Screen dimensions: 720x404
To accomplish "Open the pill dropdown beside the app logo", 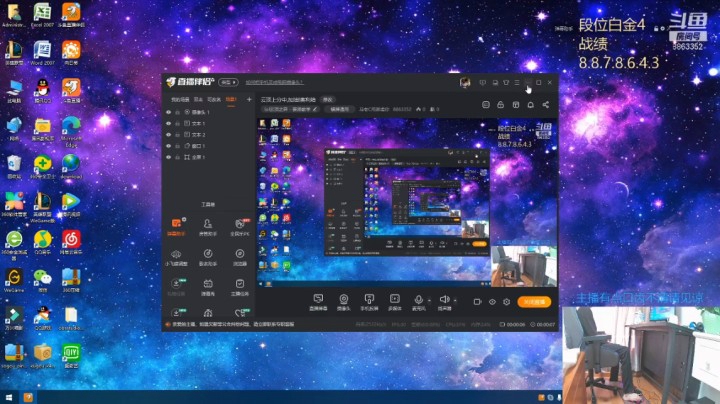I will 228,82.
